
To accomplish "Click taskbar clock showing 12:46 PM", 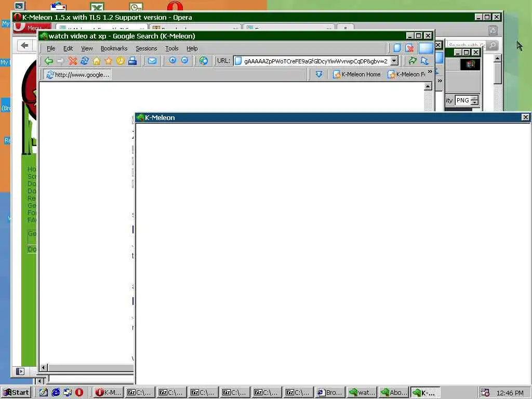I will click(x=510, y=393).
